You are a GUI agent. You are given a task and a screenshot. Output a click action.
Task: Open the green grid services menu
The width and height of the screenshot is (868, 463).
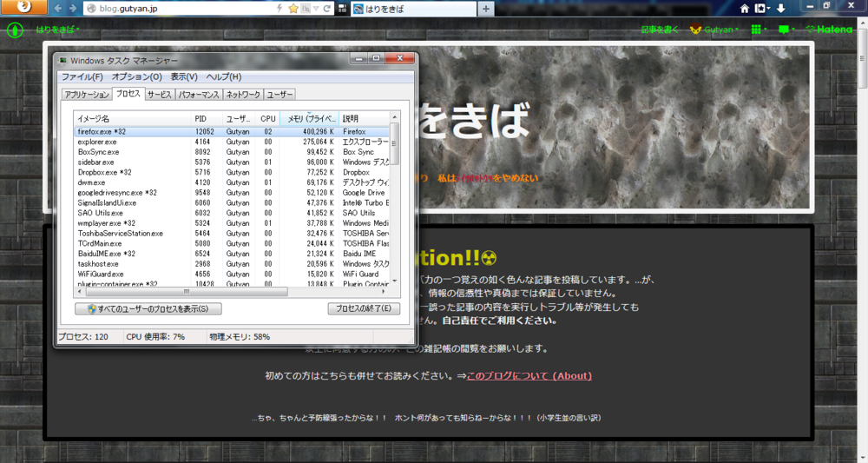point(759,30)
